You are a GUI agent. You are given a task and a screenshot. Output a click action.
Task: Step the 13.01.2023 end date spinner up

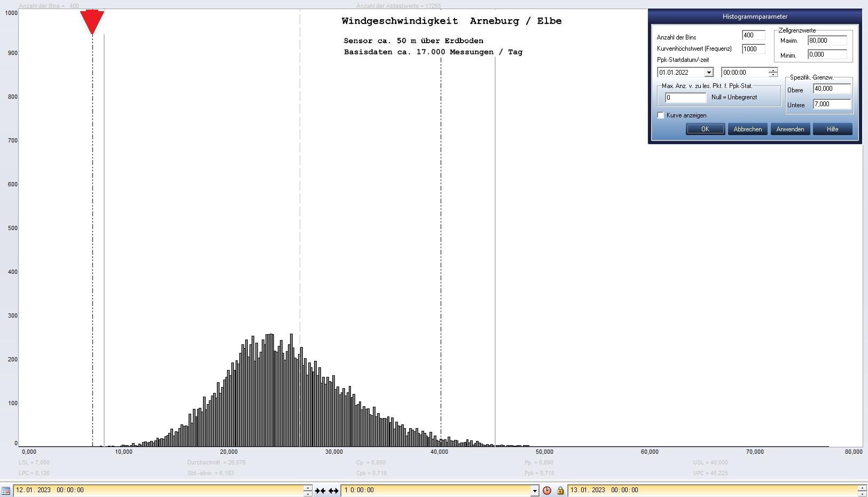tap(862, 488)
